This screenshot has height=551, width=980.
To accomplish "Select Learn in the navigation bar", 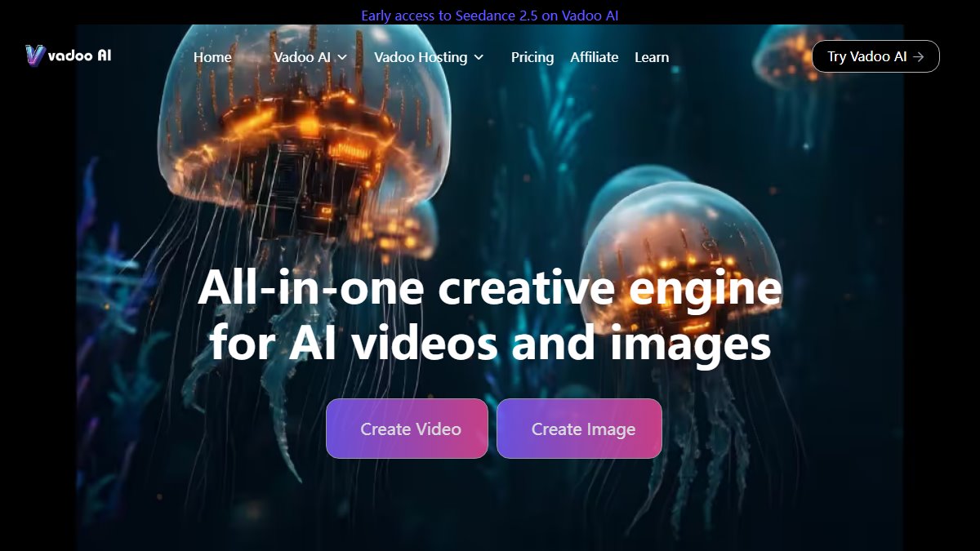I will (652, 57).
